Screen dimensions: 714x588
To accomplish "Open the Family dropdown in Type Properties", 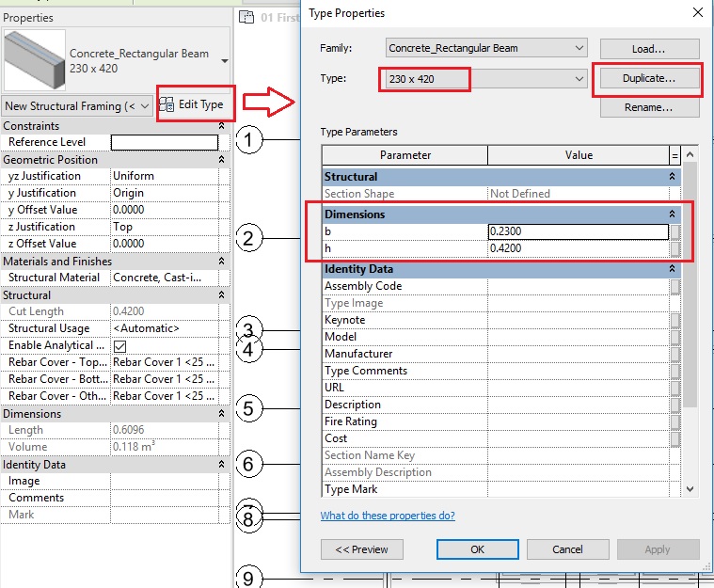I will [486, 48].
